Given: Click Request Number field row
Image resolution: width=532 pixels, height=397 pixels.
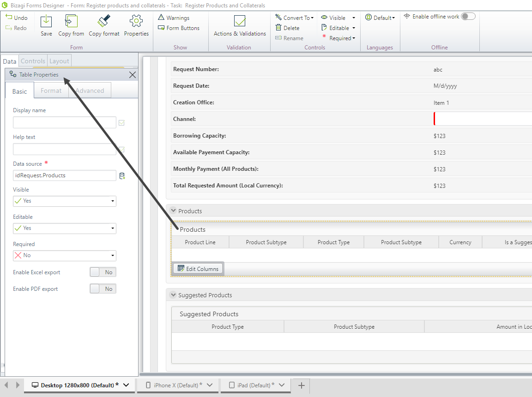Looking at the screenshot, I should click(x=351, y=69).
